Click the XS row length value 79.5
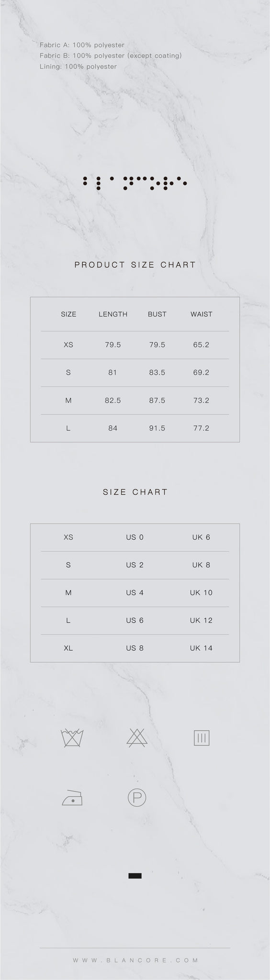Screen dimensions: 270x980 [113, 345]
